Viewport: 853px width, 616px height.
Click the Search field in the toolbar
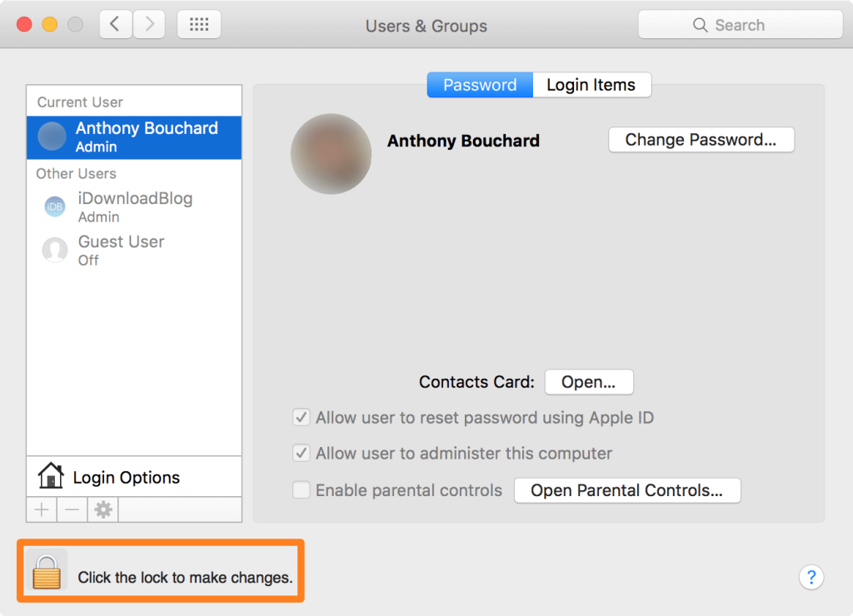coord(740,25)
